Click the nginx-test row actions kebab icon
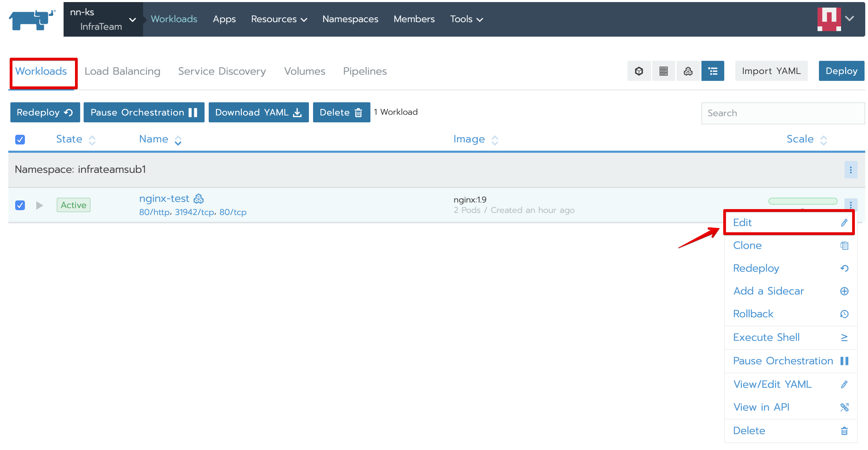Screen dimensions: 868x450 click(x=850, y=204)
